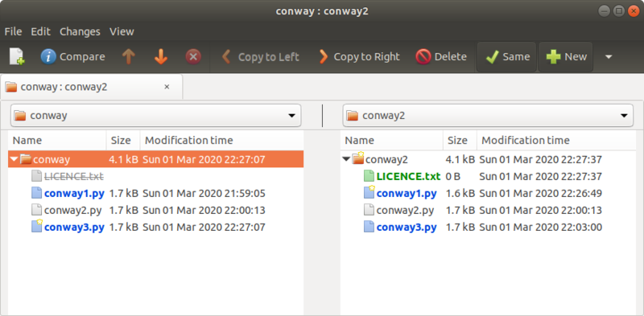Open the View menu

(x=122, y=31)
